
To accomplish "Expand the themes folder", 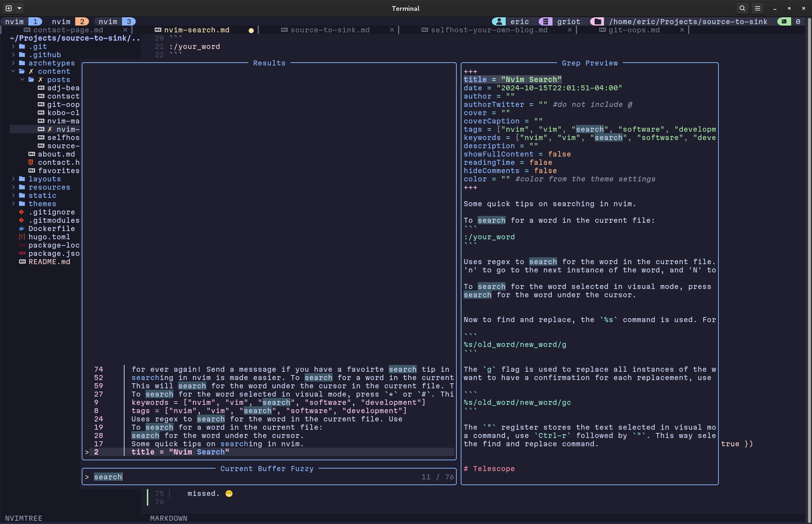I will tap(13, 204).
